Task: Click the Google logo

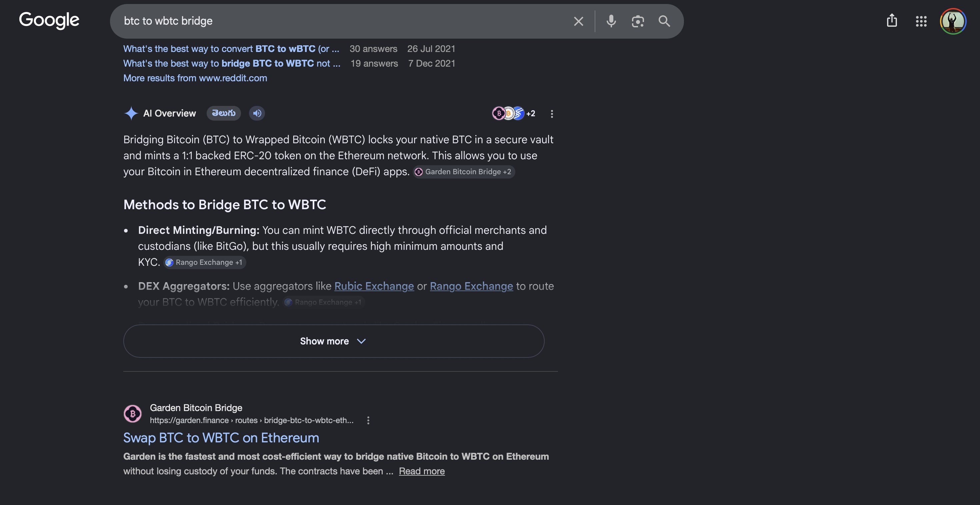Action: (x=49, y=21)
